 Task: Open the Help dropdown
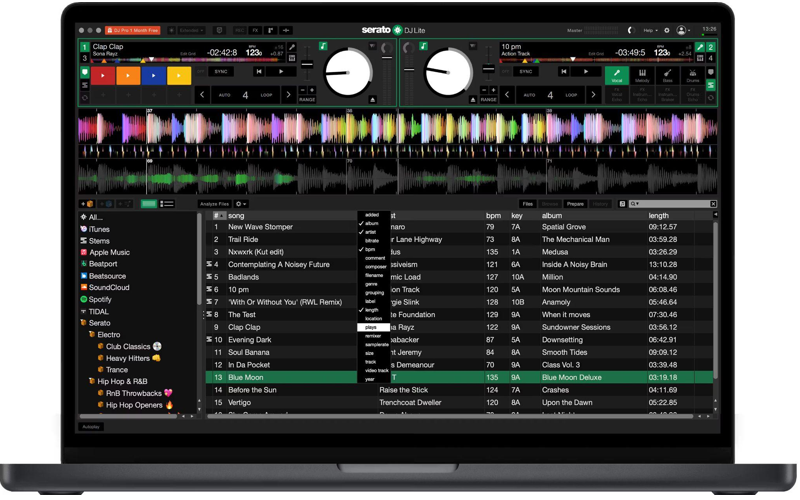[x=649, y=31]
